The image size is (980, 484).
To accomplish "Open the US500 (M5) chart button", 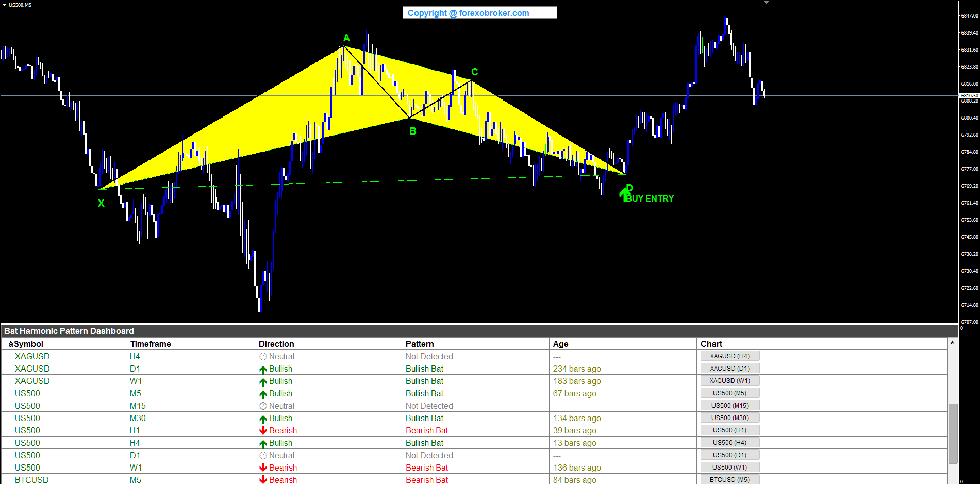I will (729, 393).
